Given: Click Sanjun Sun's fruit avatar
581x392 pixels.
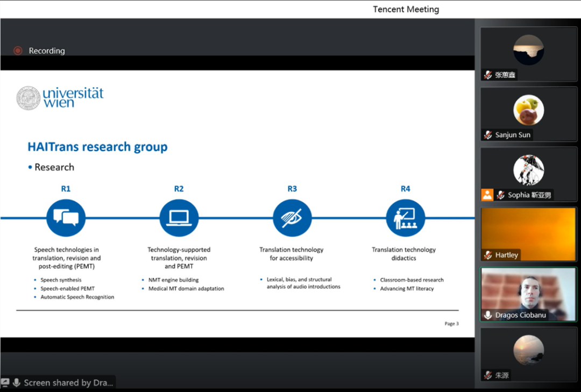Looking at the screenshot, I should pos(528,110).
